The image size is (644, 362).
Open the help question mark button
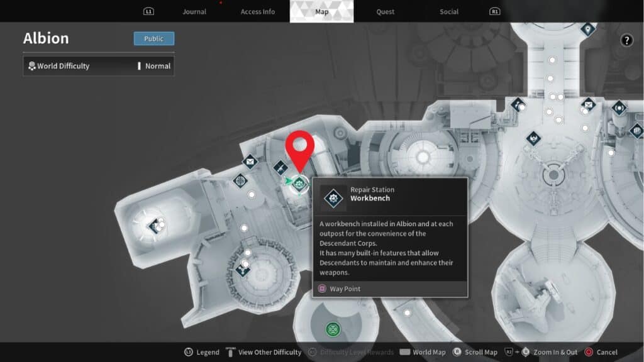point(627,41)
